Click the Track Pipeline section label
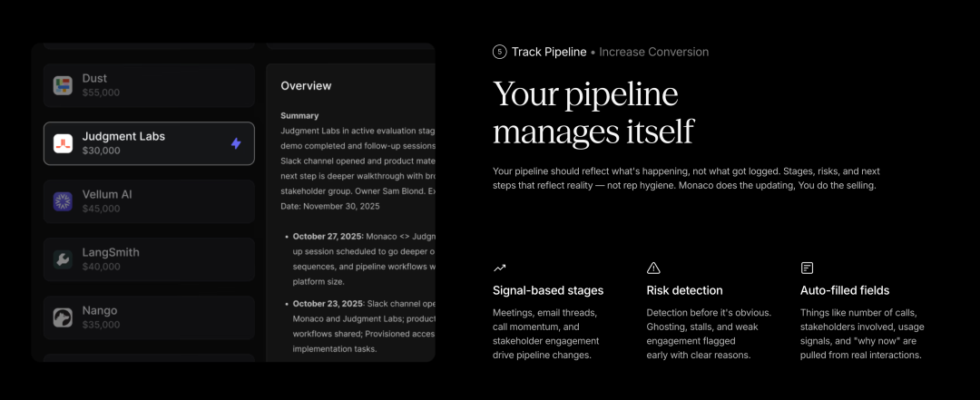The height and width of the screenshot is (400, 980). point(549,52)
